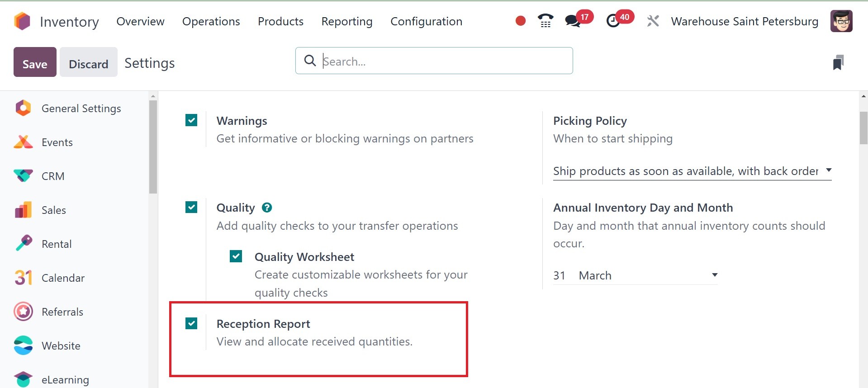
Task: Open CRM settings in the sidebar
Action: click(x=53, y=176)
